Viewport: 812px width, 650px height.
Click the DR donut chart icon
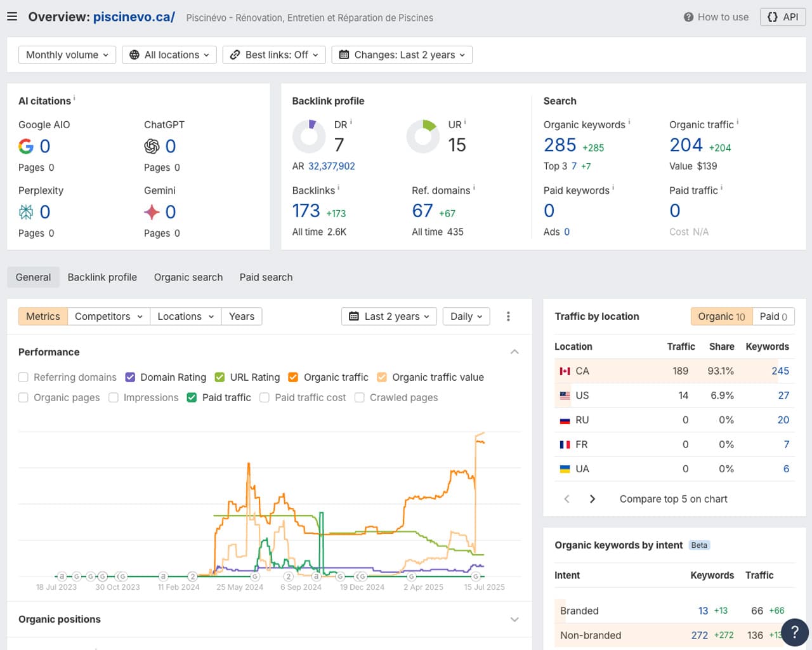tap(309, 136)
